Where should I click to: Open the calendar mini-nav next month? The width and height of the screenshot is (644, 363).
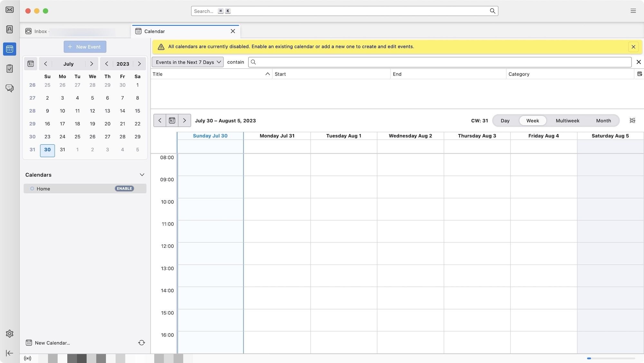(x=91, y=64)
